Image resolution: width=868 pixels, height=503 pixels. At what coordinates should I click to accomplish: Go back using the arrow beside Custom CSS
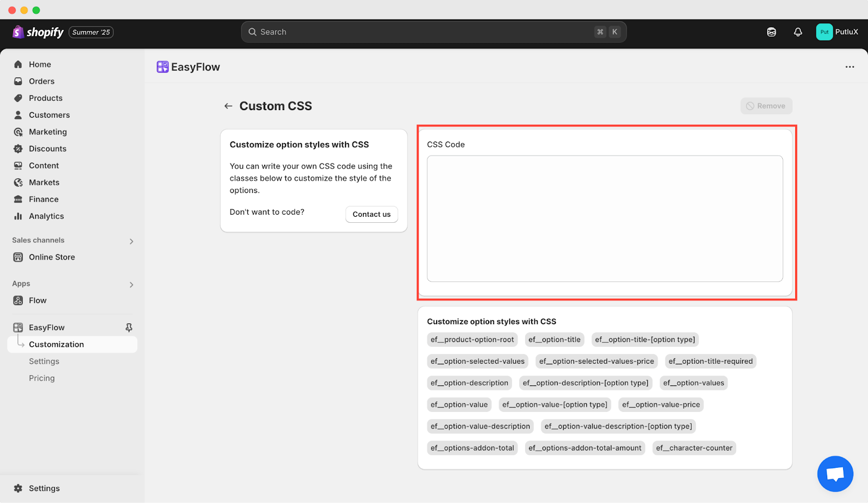[228, 106]
